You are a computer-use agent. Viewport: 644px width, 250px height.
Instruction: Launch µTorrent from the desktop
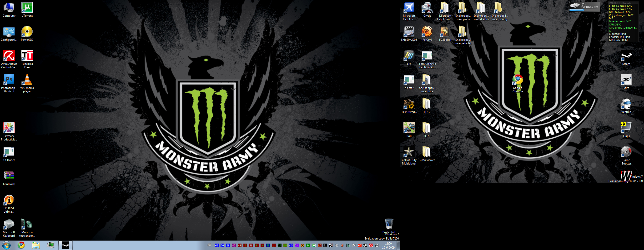tap(27, 10)
